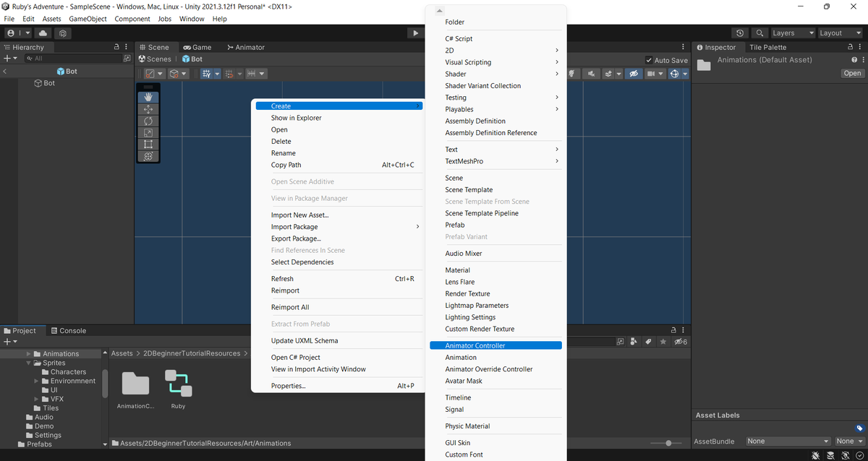
Task: Open the undo history icon
Action: point(740,33)
